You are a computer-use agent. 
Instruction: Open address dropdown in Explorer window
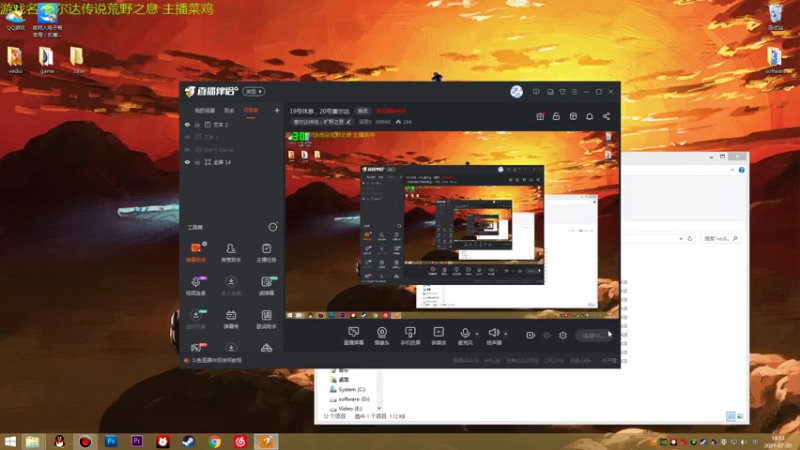click(681, 238)
